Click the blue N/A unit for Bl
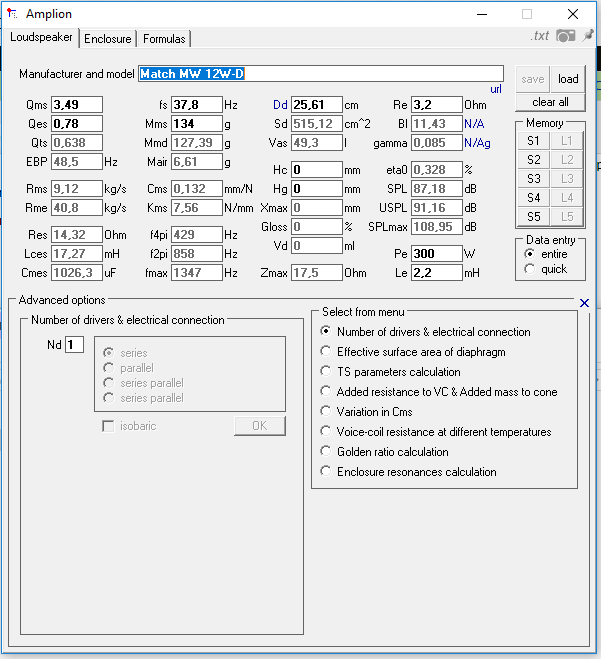 tap(474, 124)
